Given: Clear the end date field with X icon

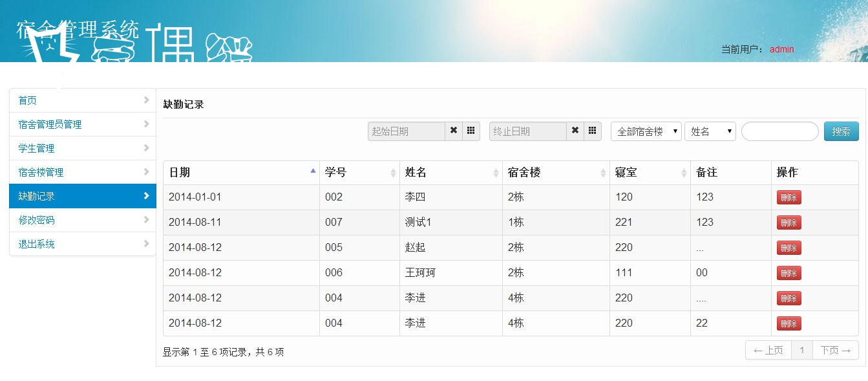Looking at the screenshot, I should pos(575,131).
